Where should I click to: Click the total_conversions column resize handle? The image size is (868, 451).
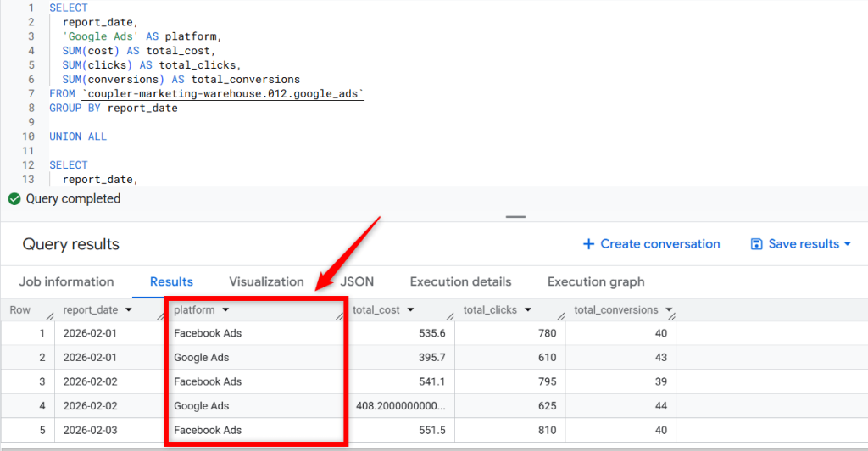click(x=671, y=316)
